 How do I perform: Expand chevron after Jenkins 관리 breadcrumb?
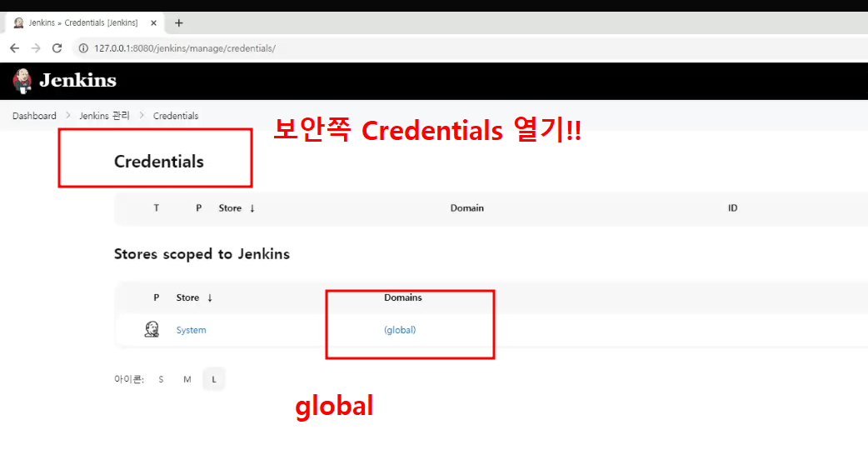coord(141,115)
